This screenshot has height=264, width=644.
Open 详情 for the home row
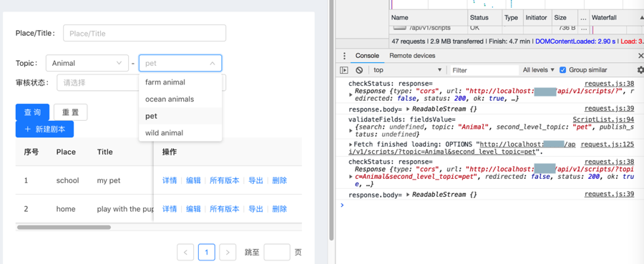pyautogui.click(x=170, y=209)
